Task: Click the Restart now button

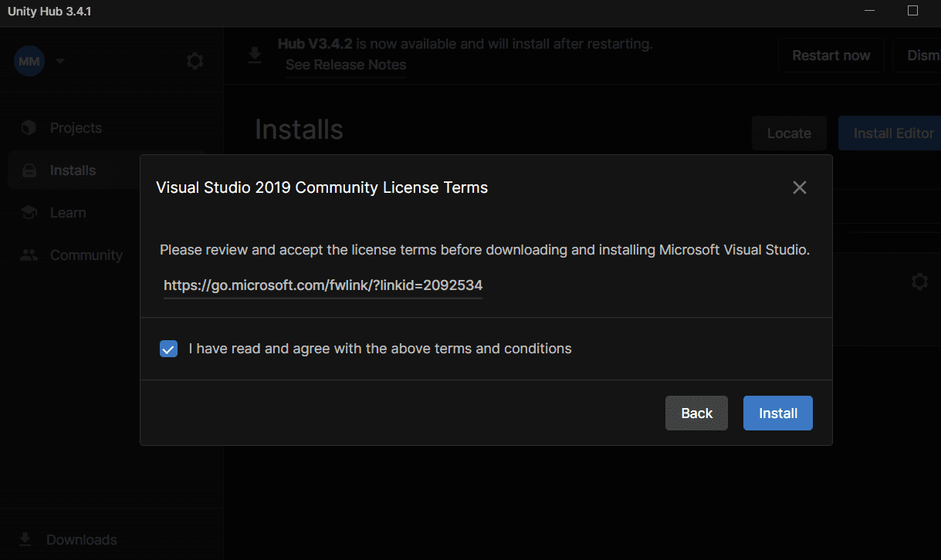Action: coord(831,56)
